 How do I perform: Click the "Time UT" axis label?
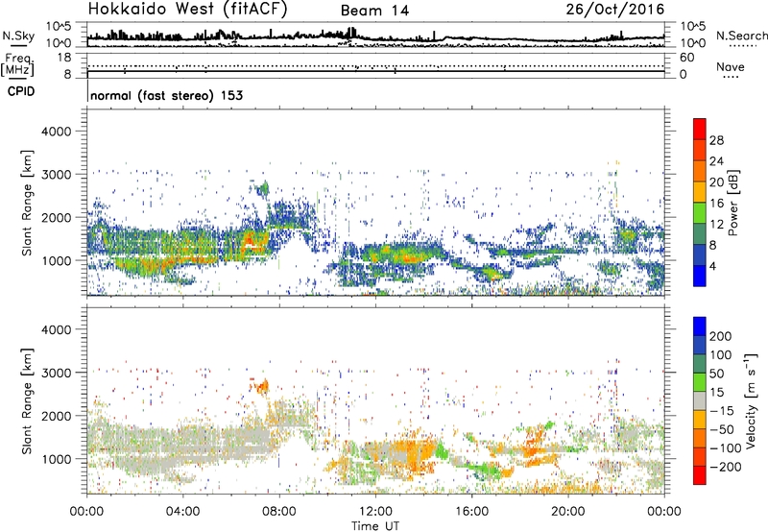click(x=375, y=526)
